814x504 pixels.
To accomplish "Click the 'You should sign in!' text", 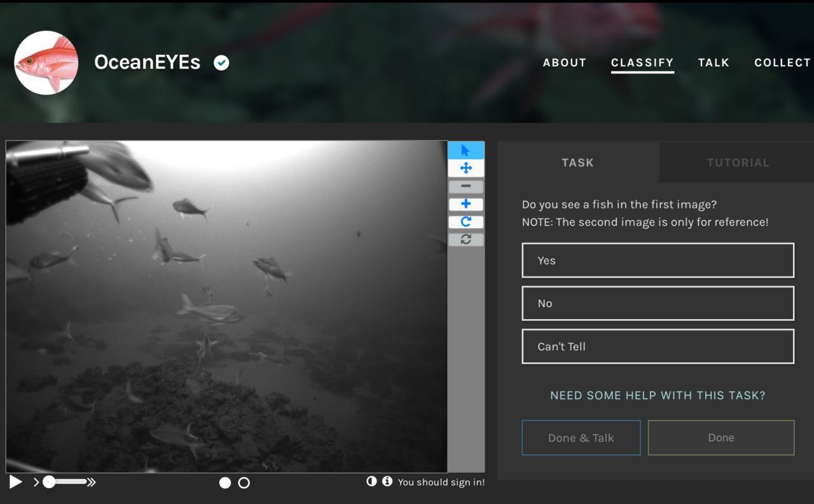I will point(441,482).
